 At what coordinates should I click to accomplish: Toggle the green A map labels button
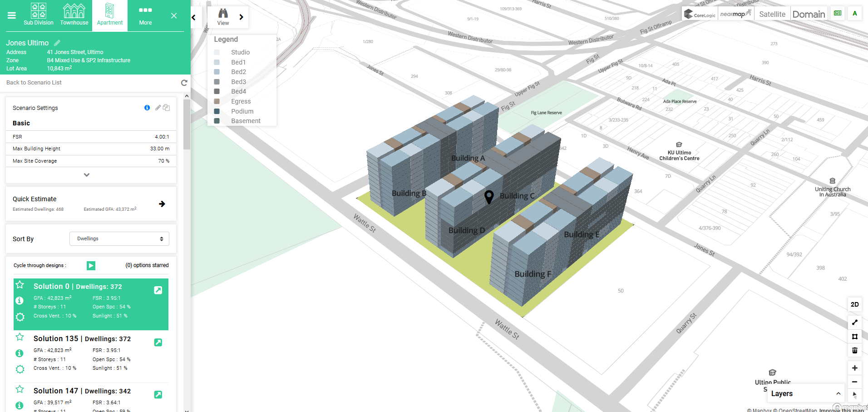tap(855, 13)
